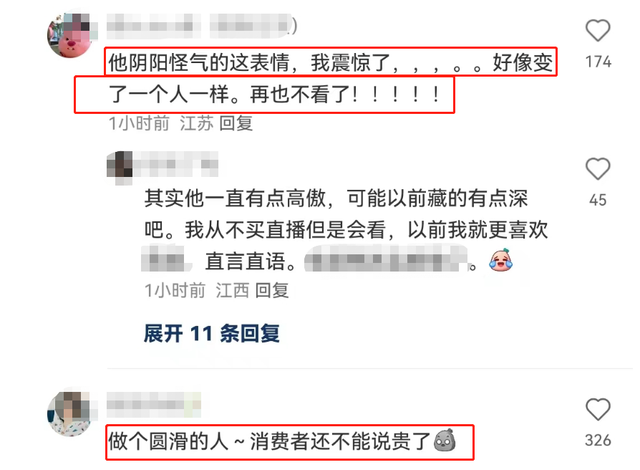Select reply text 其实他一直有点高傲
This screenshot has height=470, width=640.
(235, 198)
